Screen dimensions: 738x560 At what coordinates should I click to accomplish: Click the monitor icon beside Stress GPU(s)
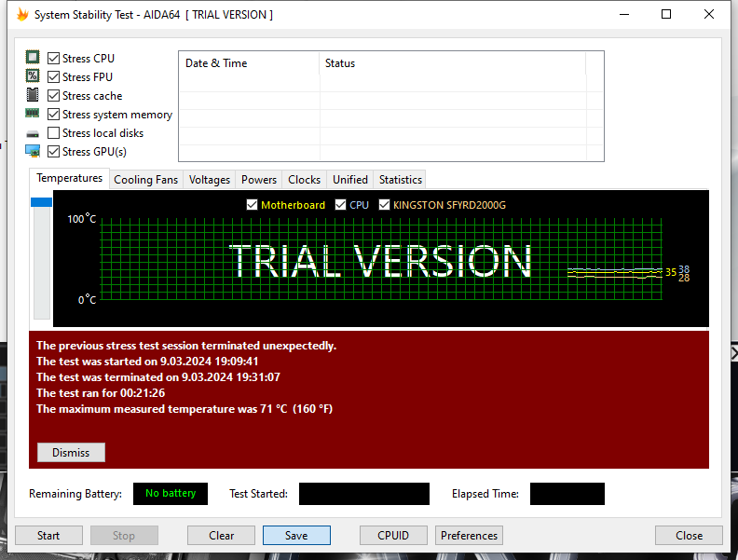(33, 151)
